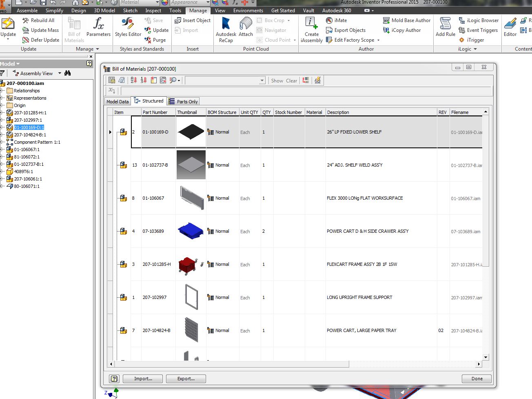This screenshot has height=399, width=532.
Task: Open the Inspect ribbon tab
Action: (153, 11)
